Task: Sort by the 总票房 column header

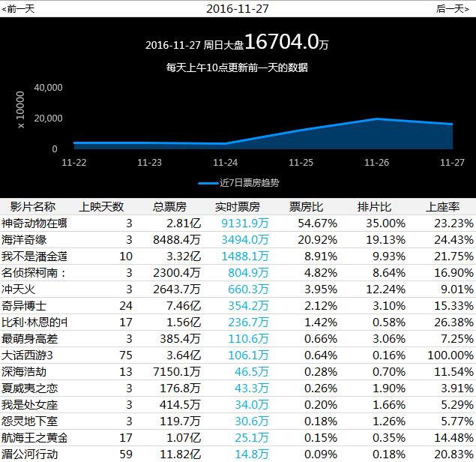Action: coord(169,207)
